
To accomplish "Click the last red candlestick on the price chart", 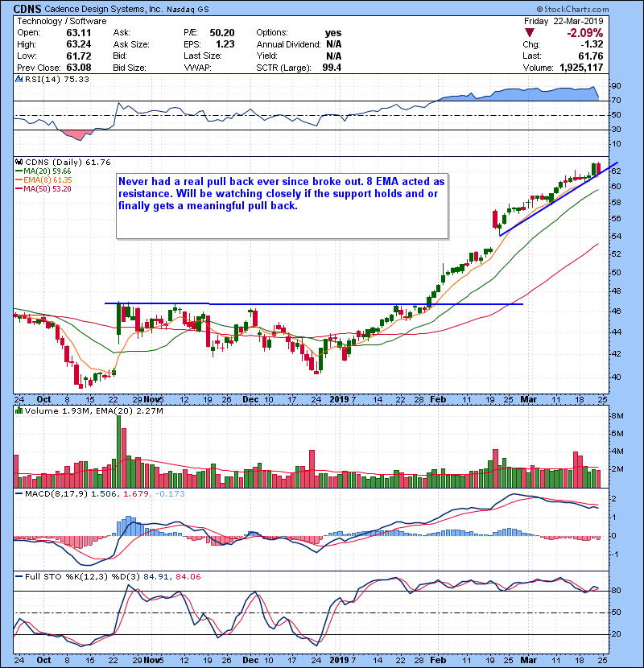I will pyautogui.click(x=598, y=168).
